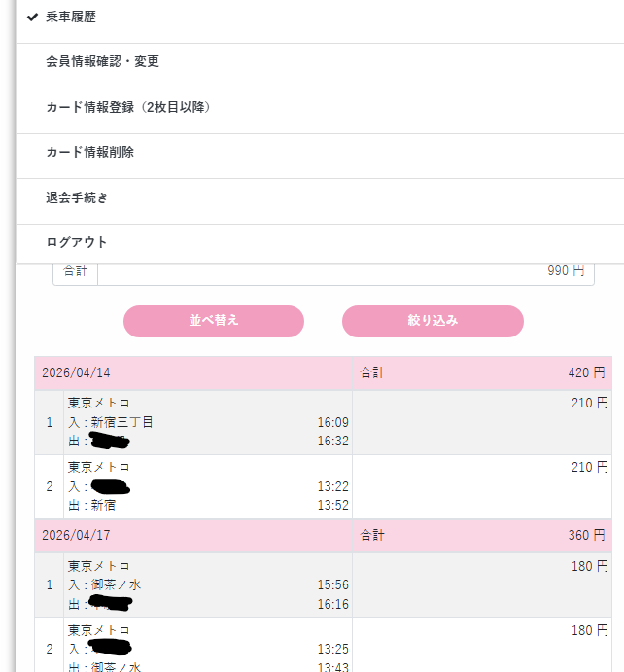Select カード情報削除 menu entry
The width and height of the screenshot is (624, 672).
89,153
